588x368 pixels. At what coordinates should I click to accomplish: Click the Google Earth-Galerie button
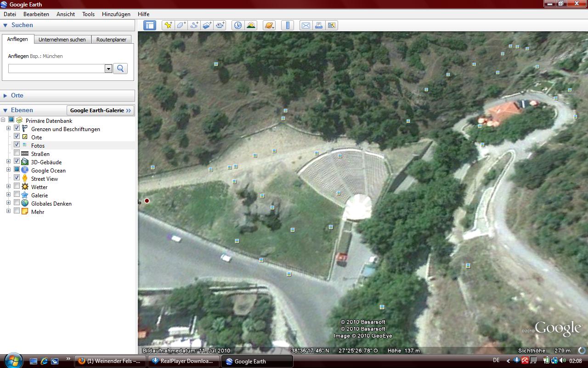pos(100,110)
